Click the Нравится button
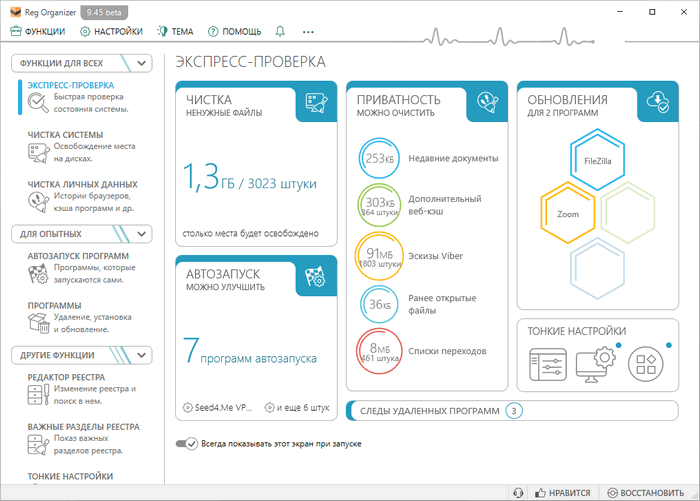Image resolution: width=700 pixels, height=501 pixels. [562, 493]
